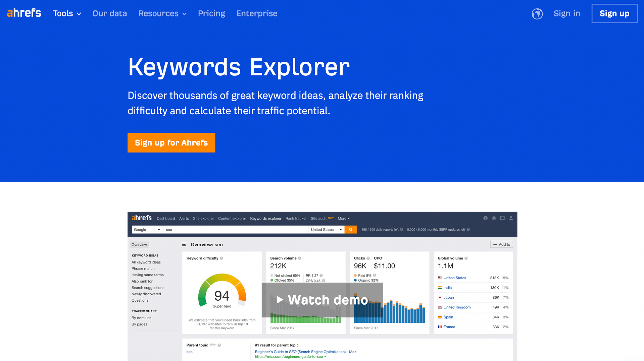Image resolution: width=644 pixels, height=361 pixels.
Task: Click the United Kingdom flag icon
Action: [x=440, y=307]
